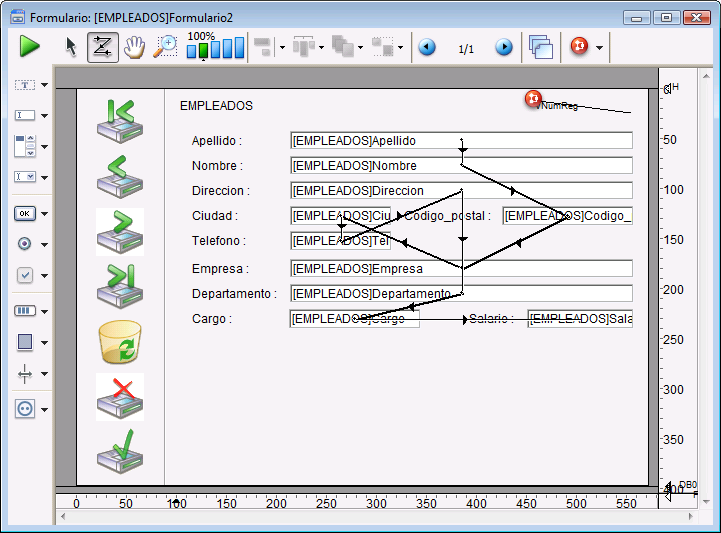Click the Next Record green arrow button
Viewport: 721px width, 533px height.
click(x=120, y=231)
